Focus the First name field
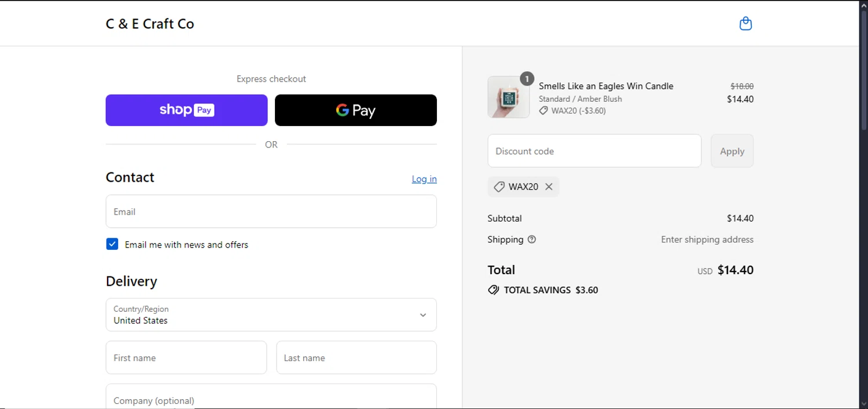This screenshot has height=409, width=868. pos(186,358)
